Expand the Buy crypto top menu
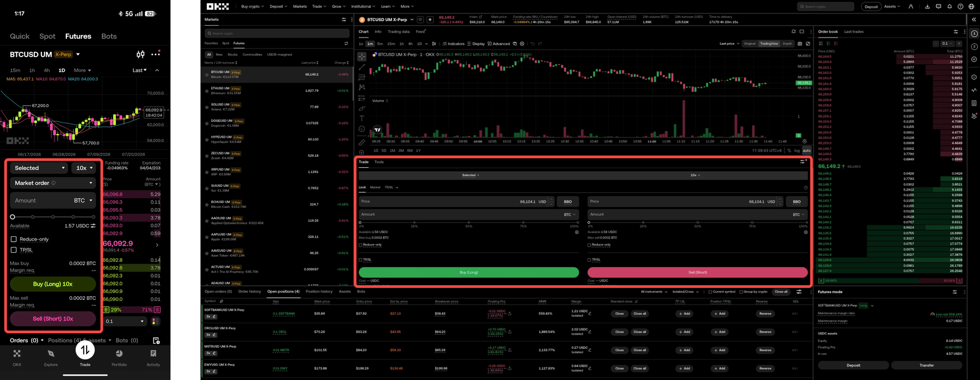The height and width of the screenshot is (380, 980). click(253, 7)
